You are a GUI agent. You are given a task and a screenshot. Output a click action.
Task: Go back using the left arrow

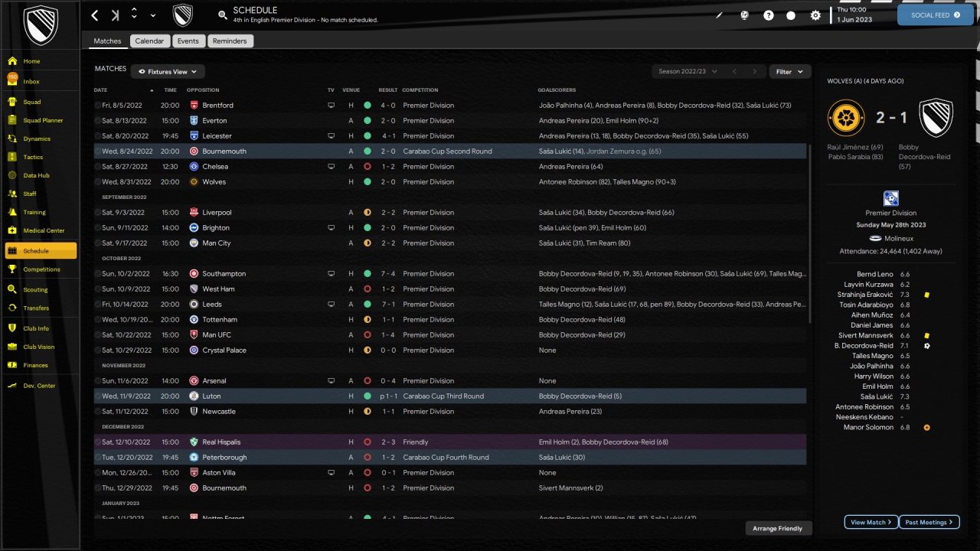[95, 15]
